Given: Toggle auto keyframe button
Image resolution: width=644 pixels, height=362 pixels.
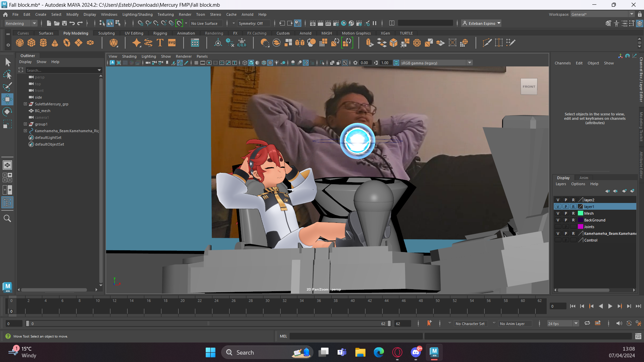Looking at the screenshot, I should pos(629,323).
